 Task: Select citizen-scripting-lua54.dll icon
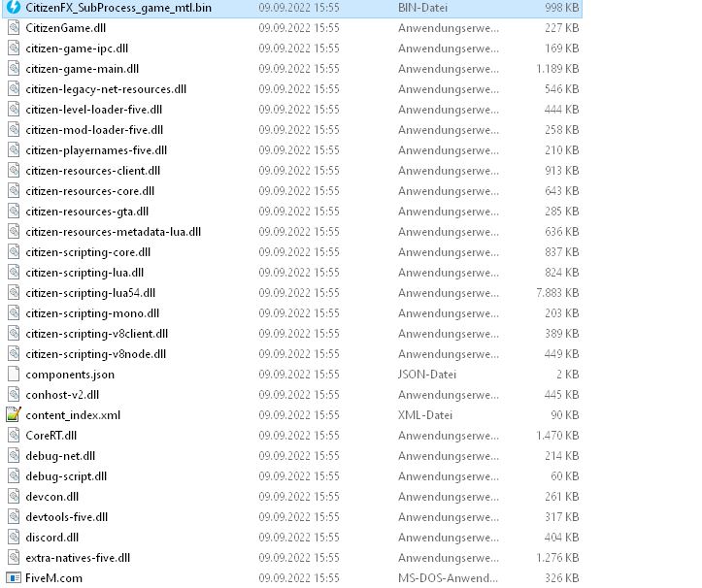click(14, 293)
